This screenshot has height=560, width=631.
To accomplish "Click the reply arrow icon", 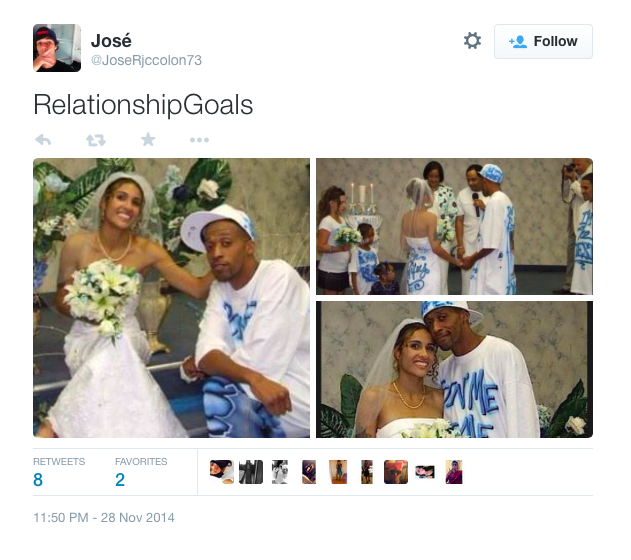I will 43,140.
